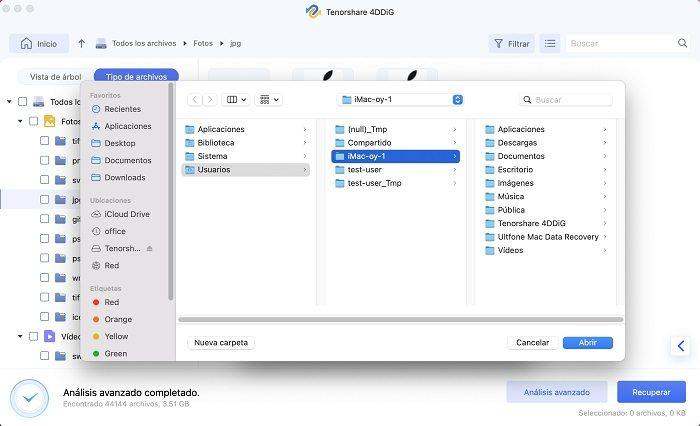This screenshot has height=426, width=700.
Task: Open column view mode dropdown
Action: click(x=236, y=100)
